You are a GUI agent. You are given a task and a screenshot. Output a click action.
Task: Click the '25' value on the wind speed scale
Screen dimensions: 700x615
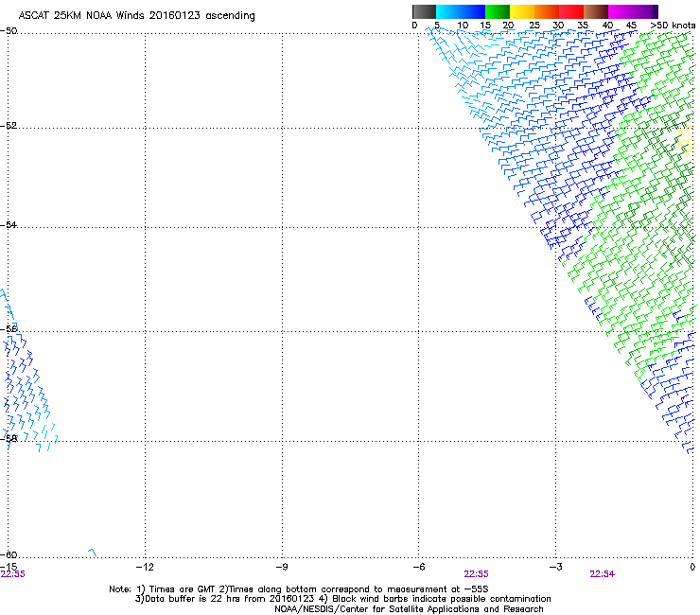click(x=534, y=26)
